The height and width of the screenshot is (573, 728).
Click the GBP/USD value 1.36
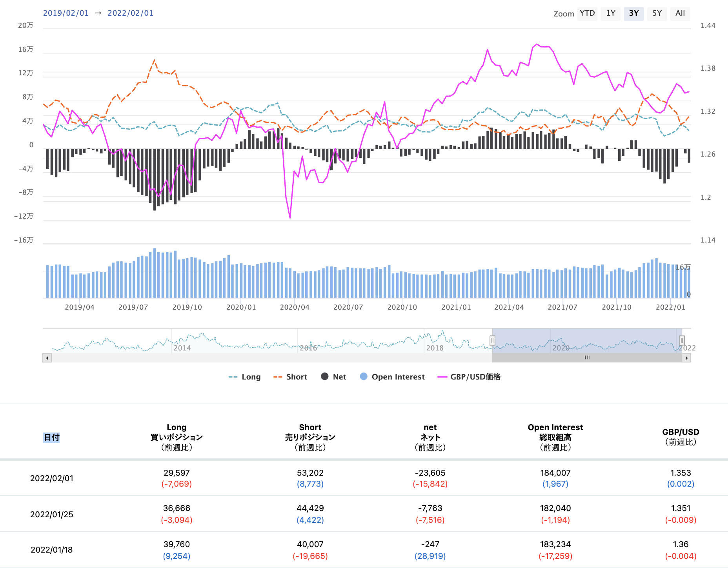[x=681, y=544]
